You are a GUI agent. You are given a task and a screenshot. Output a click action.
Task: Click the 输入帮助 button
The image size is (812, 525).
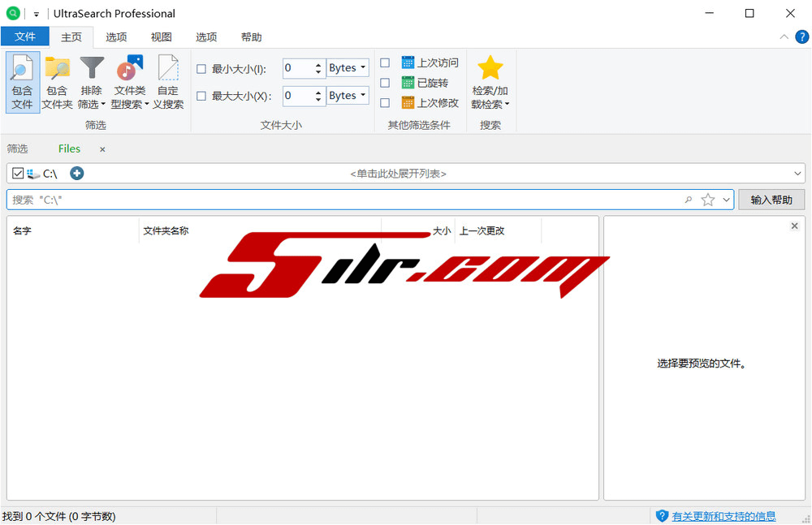click(x=771, y=200)
